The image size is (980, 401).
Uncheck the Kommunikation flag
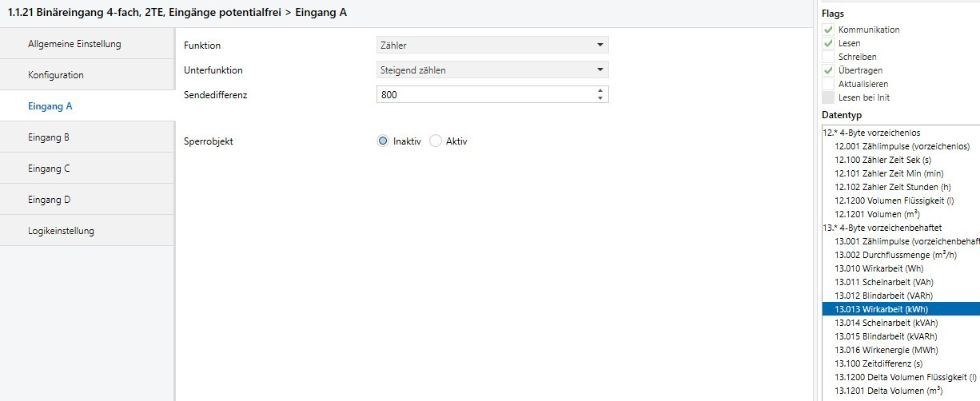click(828, 30)
